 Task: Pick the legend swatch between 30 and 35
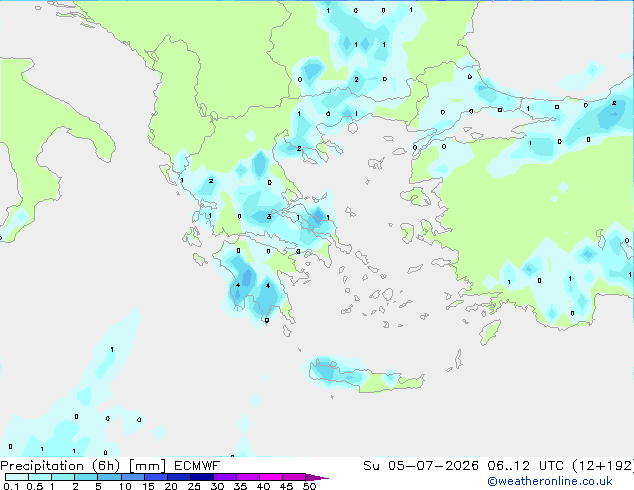tap(224, 477)
